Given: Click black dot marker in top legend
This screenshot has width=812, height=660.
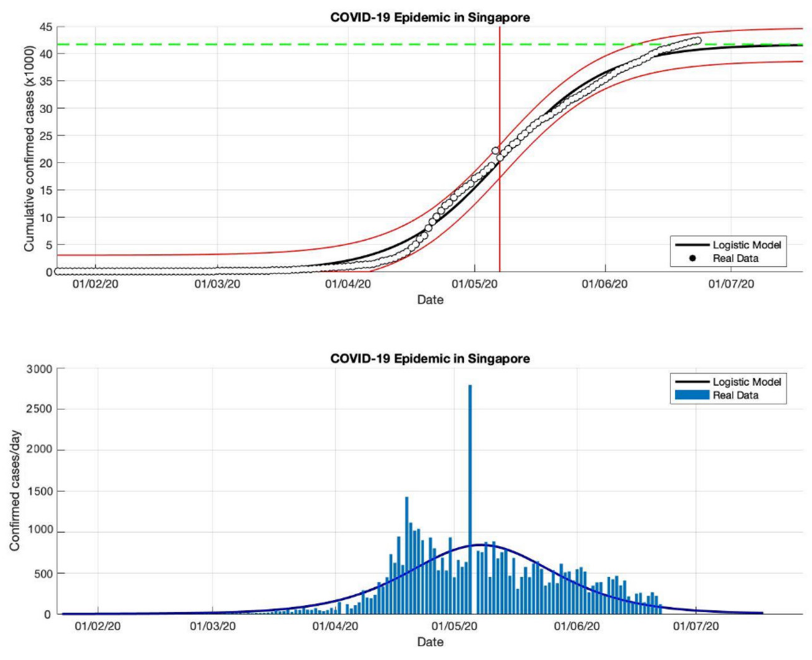Looking at the screenshot, I should [x=692, y=259].
